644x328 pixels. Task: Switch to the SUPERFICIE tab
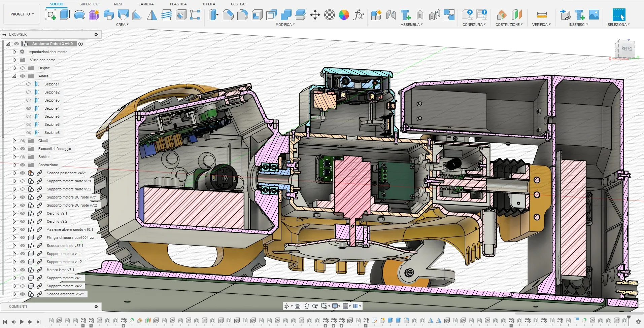pyautogui.click(x=89, y=4)
